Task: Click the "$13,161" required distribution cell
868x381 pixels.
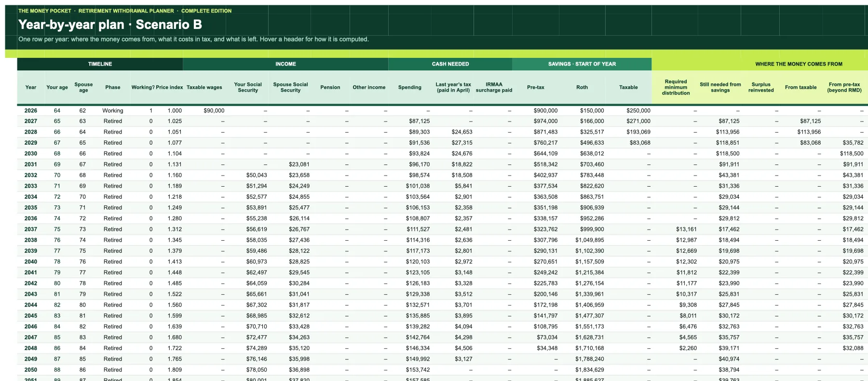Action: coord(686,229)
